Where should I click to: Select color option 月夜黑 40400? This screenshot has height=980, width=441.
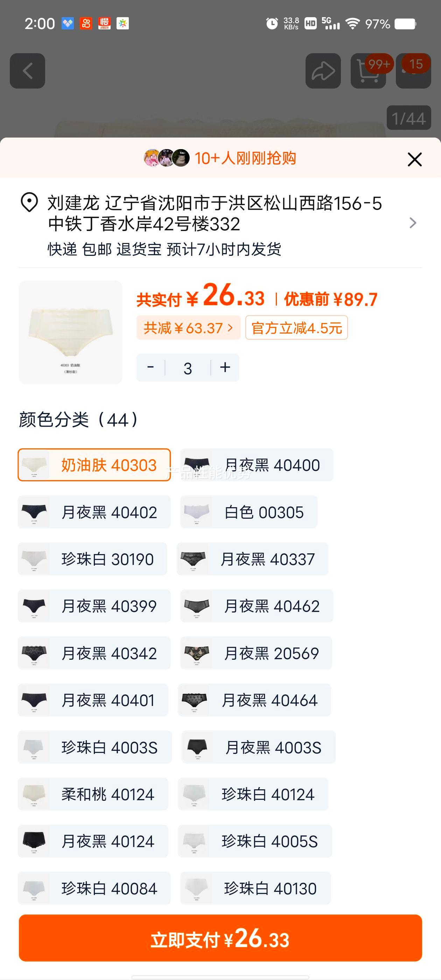pos(257,465)
